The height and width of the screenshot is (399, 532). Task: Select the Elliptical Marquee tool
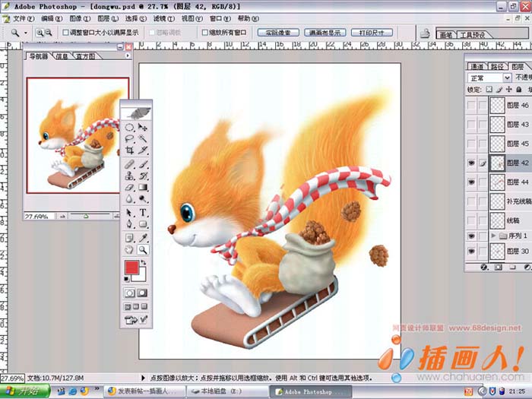pyautogui.click(x=129, y=128)
